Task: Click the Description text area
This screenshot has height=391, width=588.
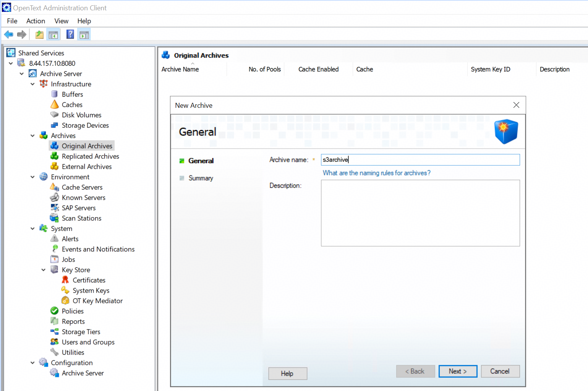Action: (420, 213)
